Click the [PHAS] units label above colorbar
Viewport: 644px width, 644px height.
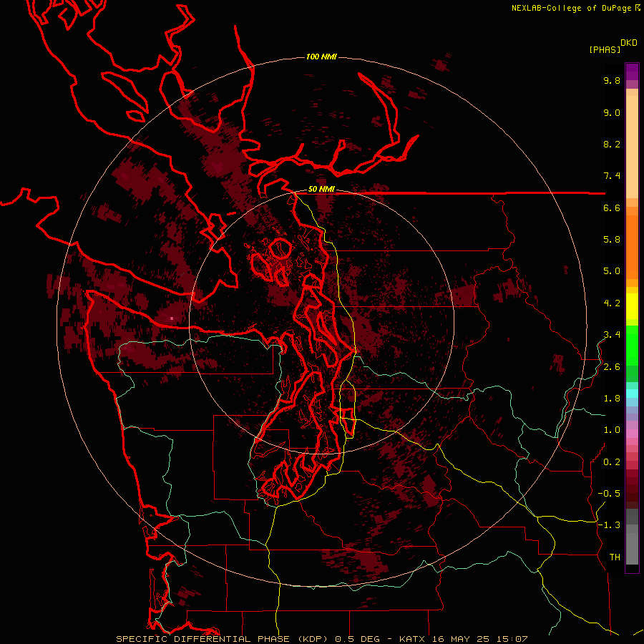605,50
